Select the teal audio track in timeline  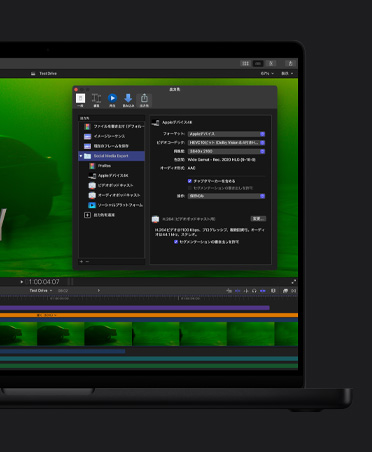[149, 359]
